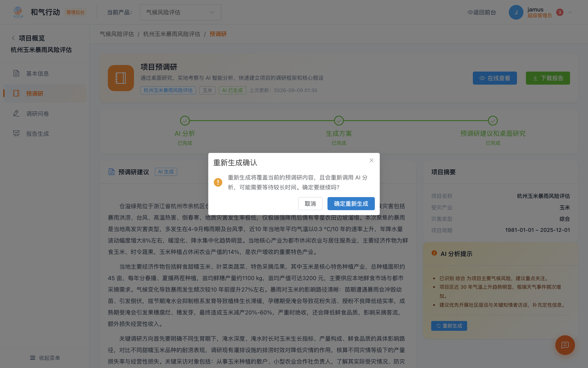
Task: Collapse sidebar with 收起菜单
Action: pos(45,358)
